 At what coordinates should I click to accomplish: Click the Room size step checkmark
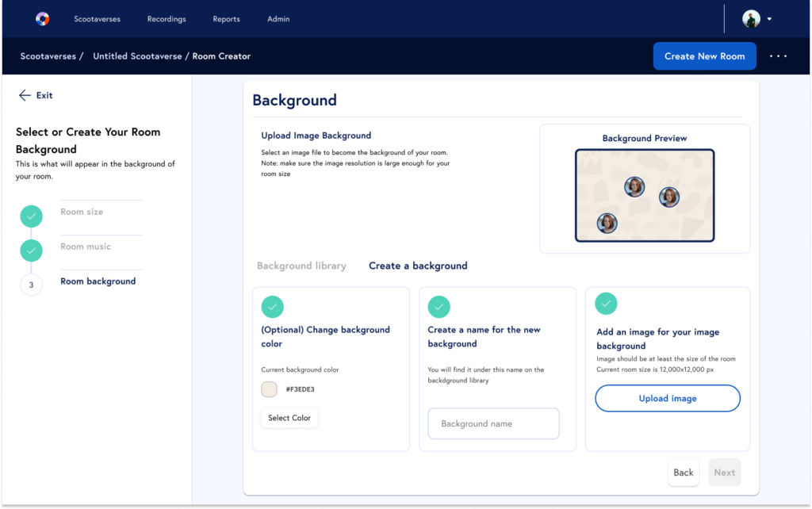coord(31,216)
